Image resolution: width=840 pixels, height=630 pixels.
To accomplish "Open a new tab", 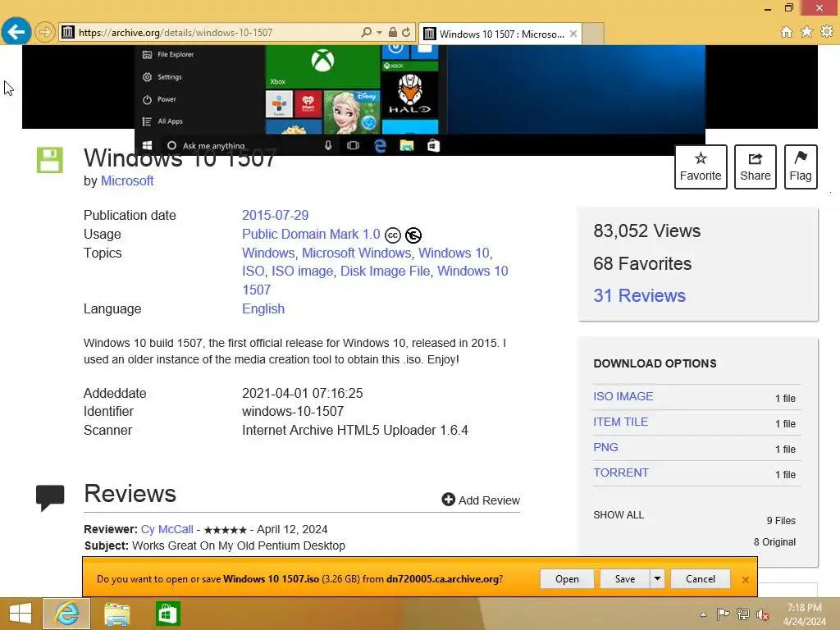I will (x=593, y=34).
